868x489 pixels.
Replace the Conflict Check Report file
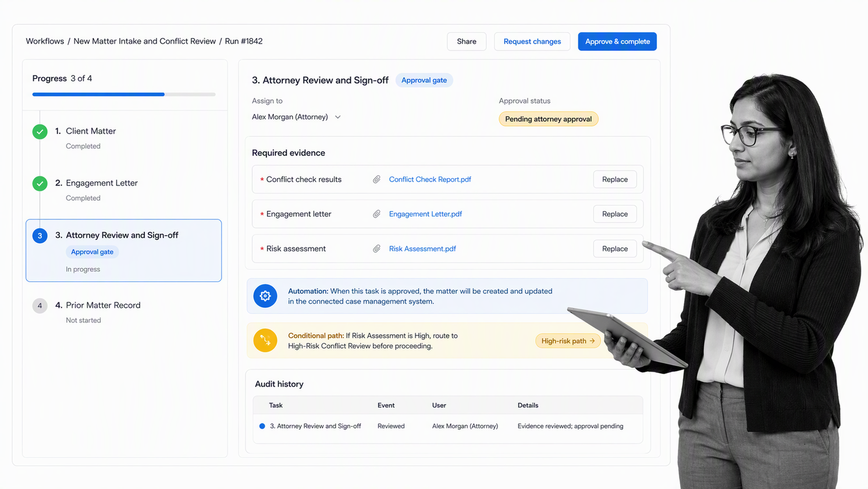point(615,179)
